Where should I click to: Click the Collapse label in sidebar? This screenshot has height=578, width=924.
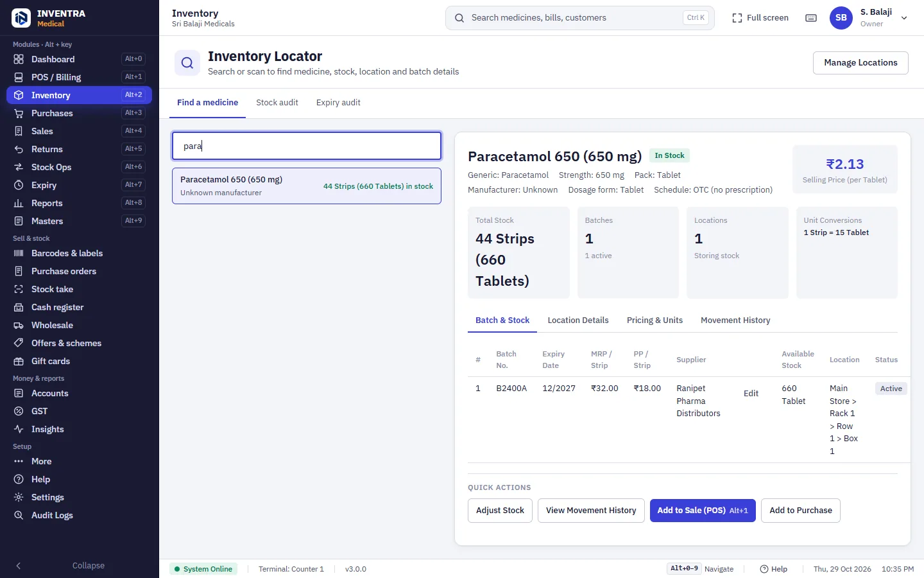[89, 566]
